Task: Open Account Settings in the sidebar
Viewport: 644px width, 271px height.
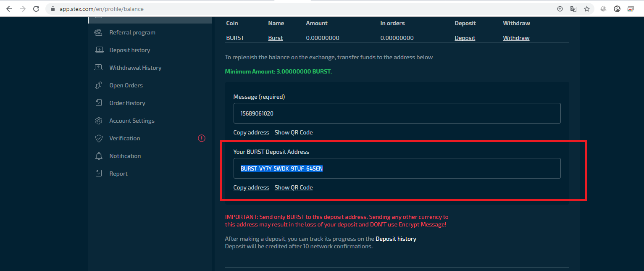Action: [132, 121]
